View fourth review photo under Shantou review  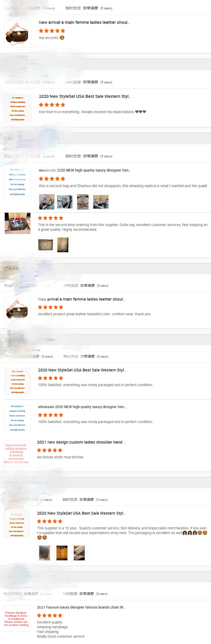tap(101, 202)
